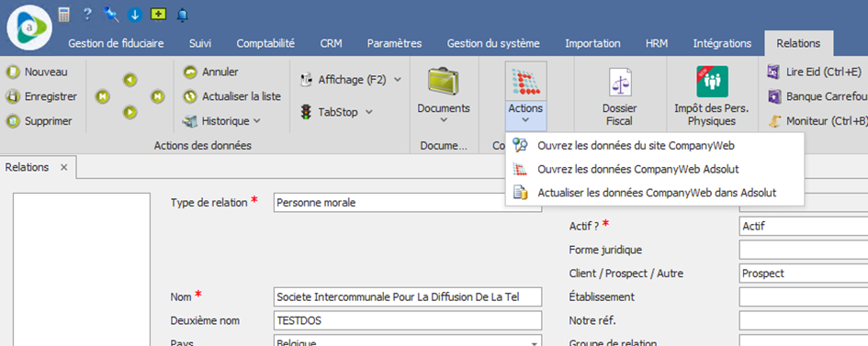The image size is (868, 346).
Task: Create a new record with Nouveau
Action: (x=38, y=72)
